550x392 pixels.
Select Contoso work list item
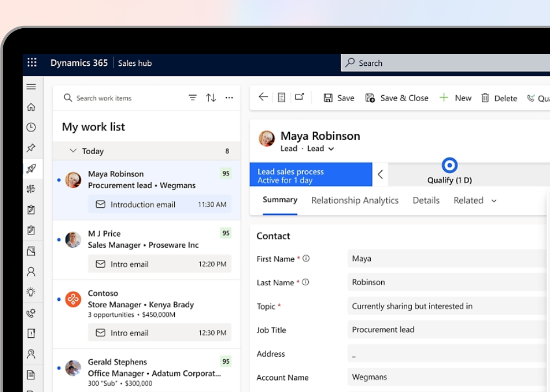[147, 314]
